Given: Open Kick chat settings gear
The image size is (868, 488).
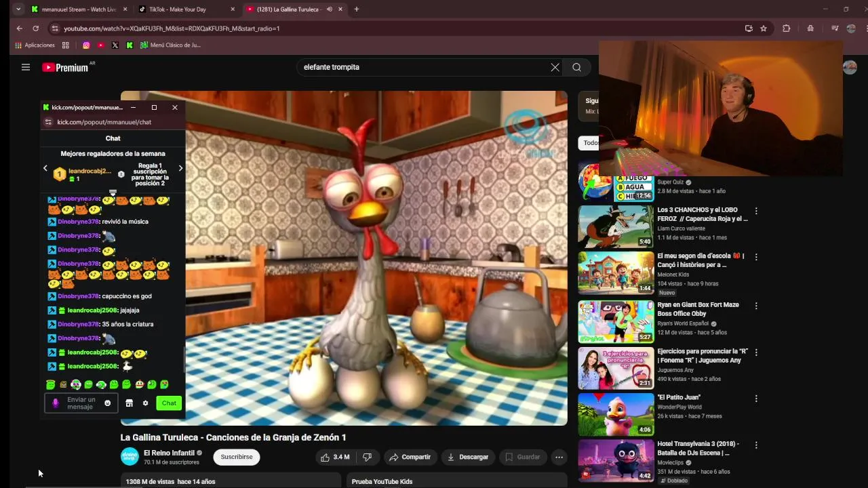Looking at the screenshot, I should 145,403.
